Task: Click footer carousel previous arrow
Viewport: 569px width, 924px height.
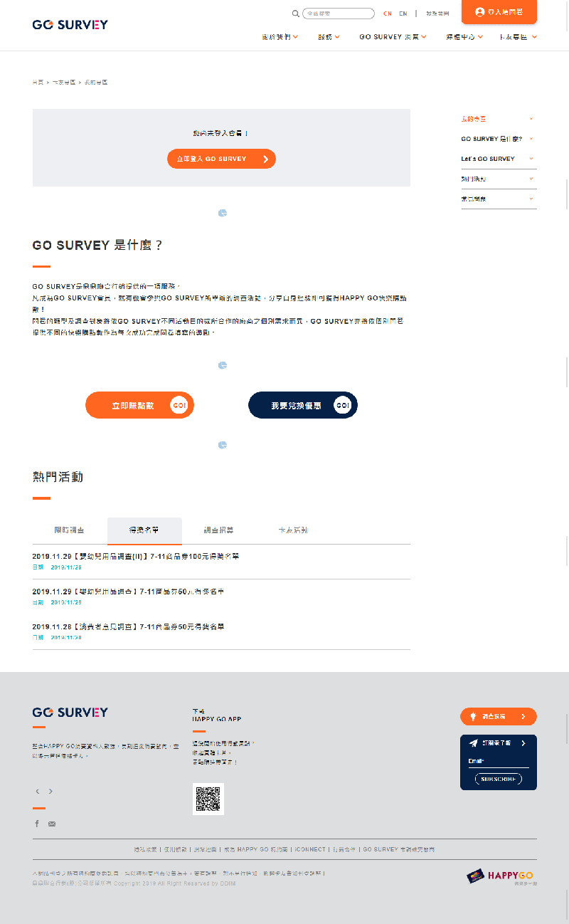Action: tap(38, 792)
